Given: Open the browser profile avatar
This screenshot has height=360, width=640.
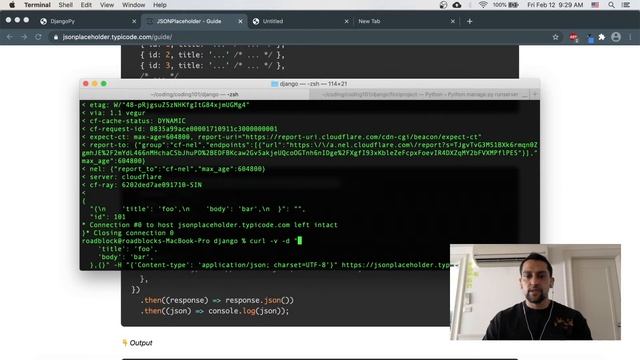Looking at the screenshot, I should pyautogui.click(x=616, y=37).
